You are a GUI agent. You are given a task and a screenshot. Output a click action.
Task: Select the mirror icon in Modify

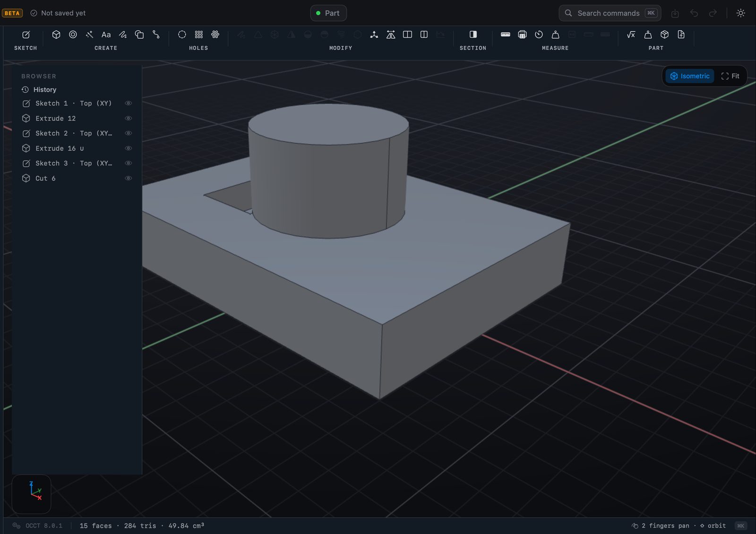click(391, 34)
